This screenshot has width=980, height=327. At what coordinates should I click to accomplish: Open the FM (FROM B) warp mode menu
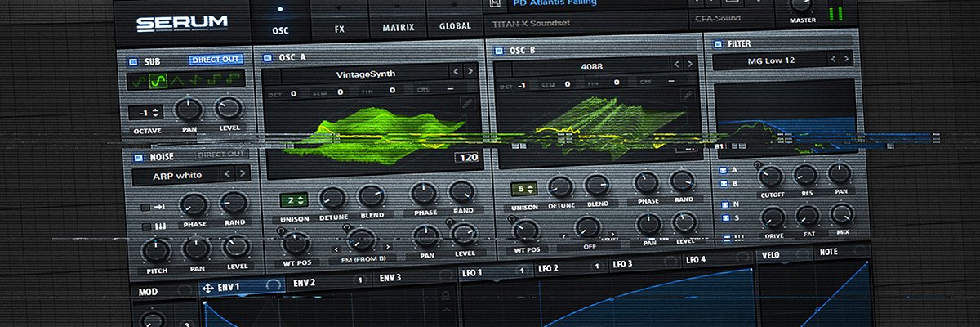click(x=364, y=259)
